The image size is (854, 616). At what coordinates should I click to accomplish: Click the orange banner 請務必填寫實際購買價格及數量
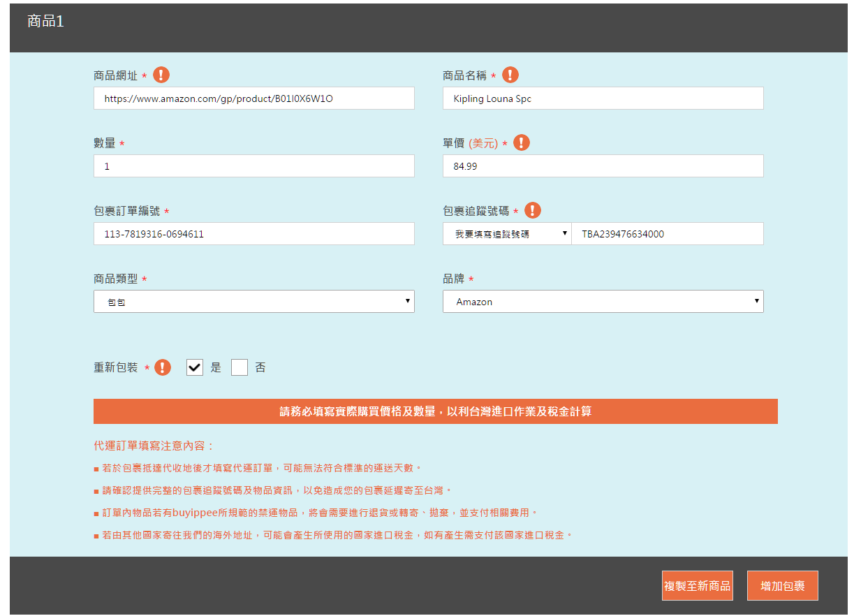coord(436,411)
